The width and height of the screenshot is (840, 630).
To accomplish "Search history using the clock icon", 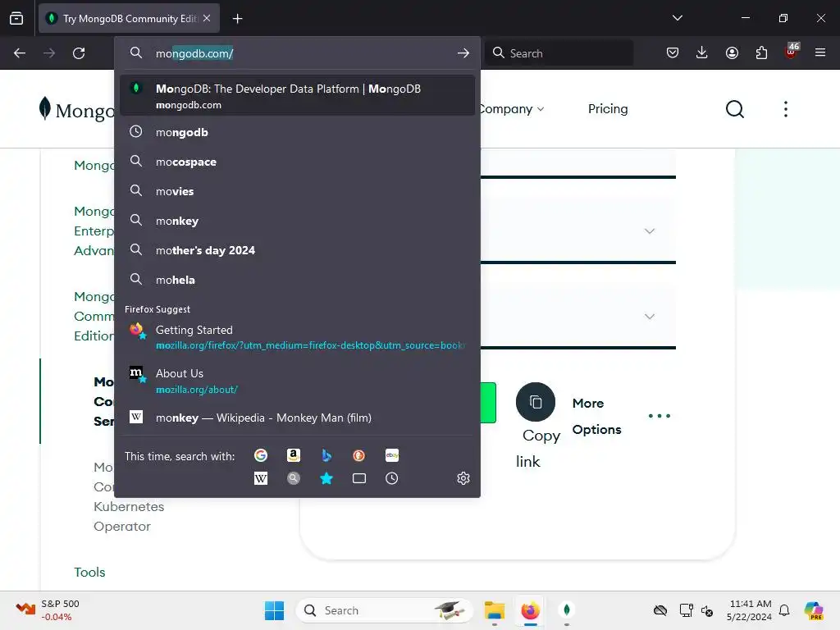I will (x=391, y=478).
